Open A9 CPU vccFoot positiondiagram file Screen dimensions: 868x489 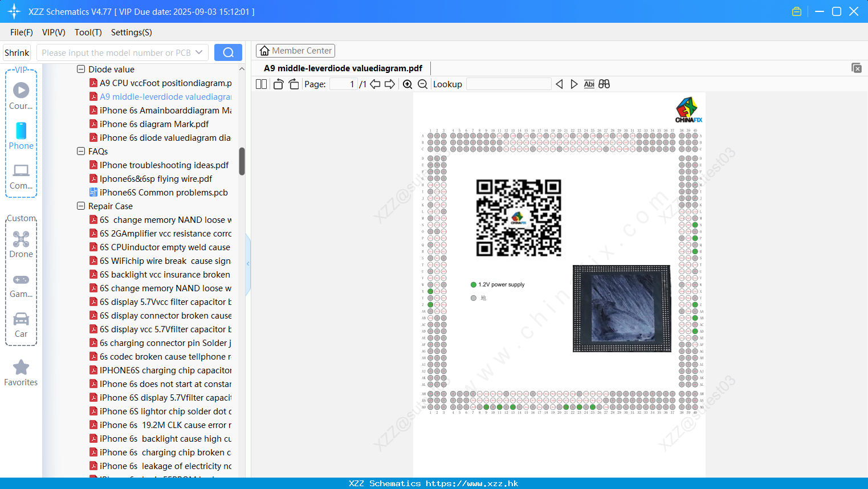click(165, 83)
